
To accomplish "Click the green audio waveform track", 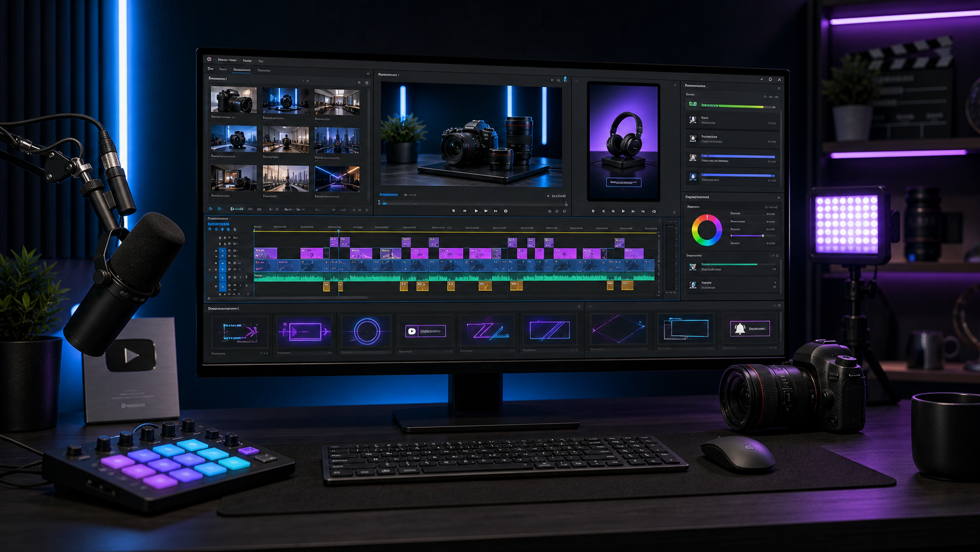I will 454,277.
